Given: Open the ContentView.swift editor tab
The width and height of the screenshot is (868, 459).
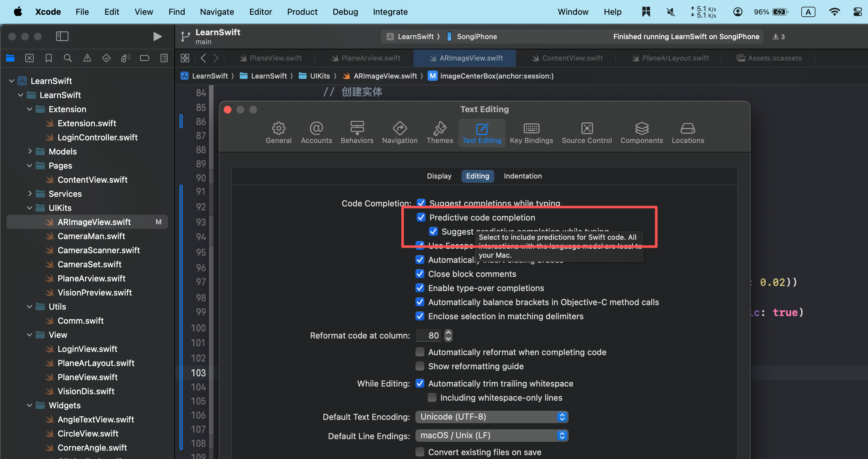Looking at the screenshot, I should click(572, 58).
